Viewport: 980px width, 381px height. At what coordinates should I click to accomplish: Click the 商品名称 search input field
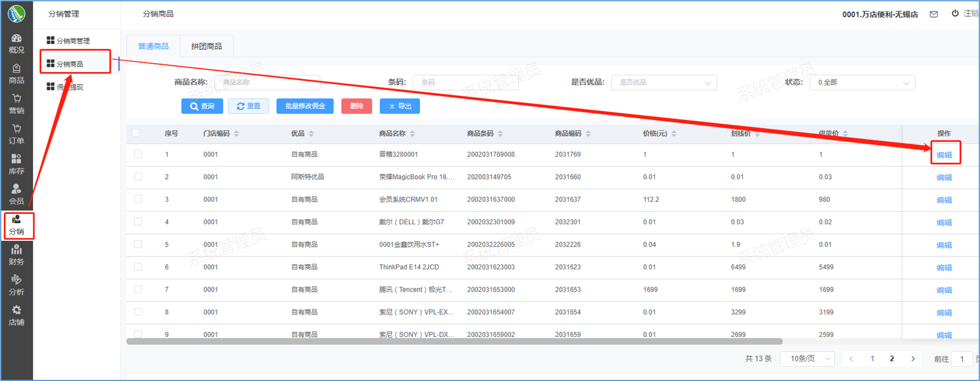point(267,82)
